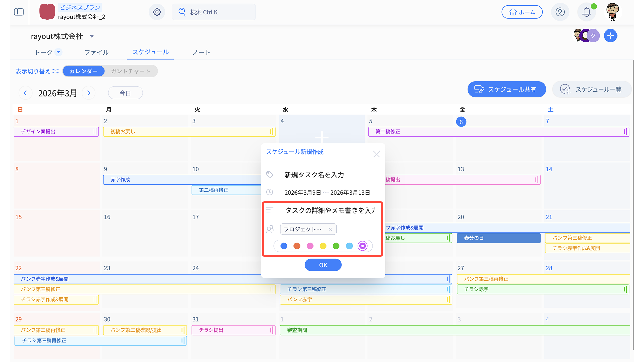This screenshot has width=644, height=362.
Task: Click the スケジュール共有 button
Action: (506, 89)
